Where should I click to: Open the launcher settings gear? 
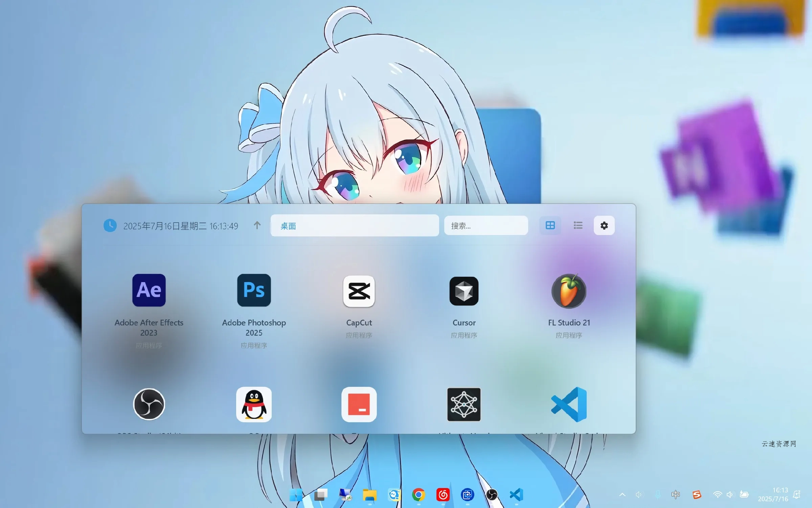(x=604, y=226)
